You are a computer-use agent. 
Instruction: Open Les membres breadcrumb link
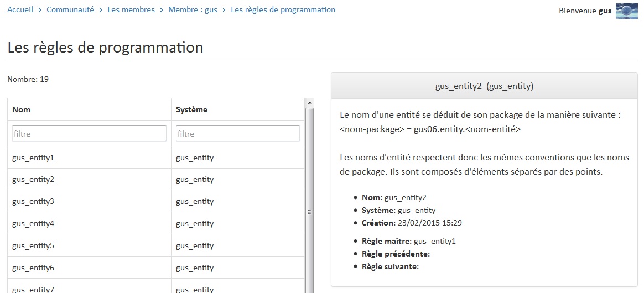(131, 9)
